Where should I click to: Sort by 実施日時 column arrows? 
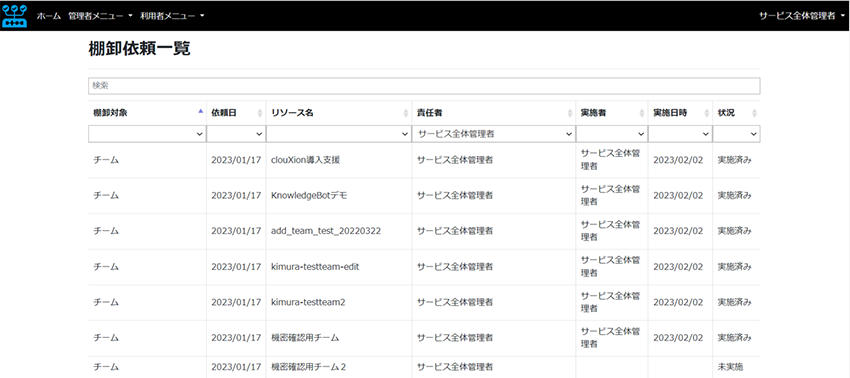tap(707, 113)
